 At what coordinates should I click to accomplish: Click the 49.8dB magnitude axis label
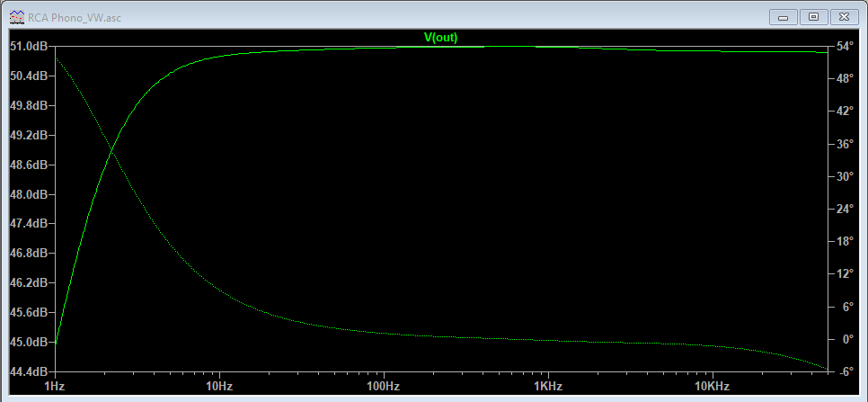tap(28, 106)
